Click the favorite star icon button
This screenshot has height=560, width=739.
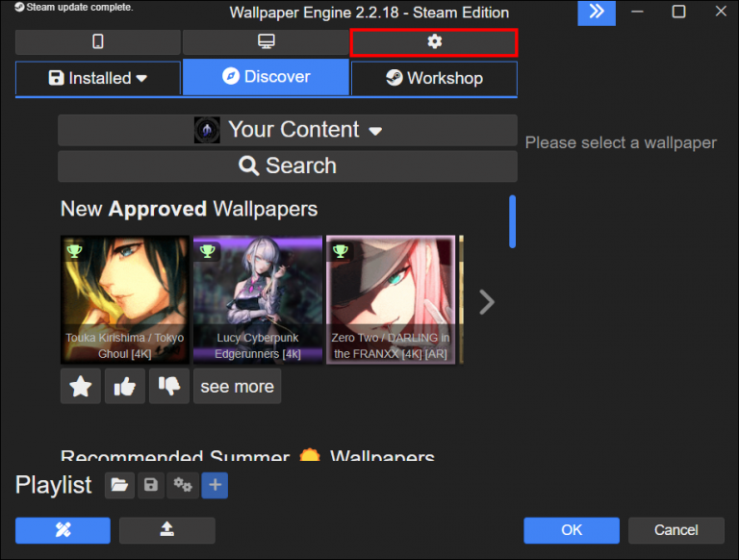pos(81,386)
